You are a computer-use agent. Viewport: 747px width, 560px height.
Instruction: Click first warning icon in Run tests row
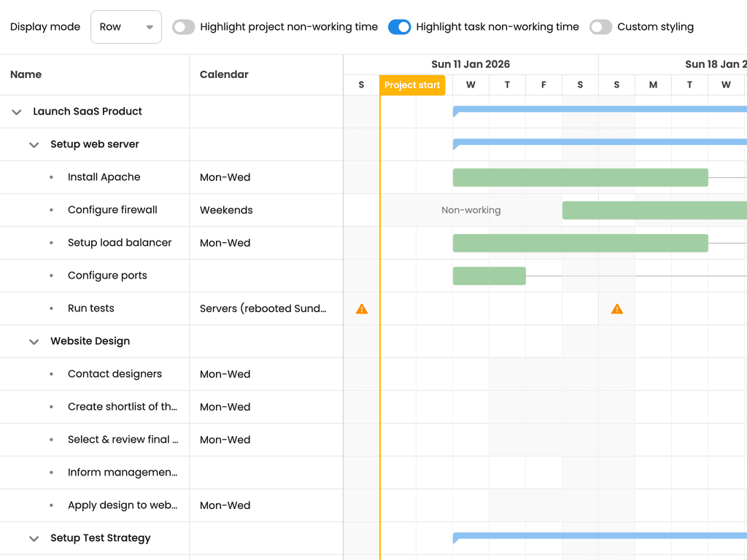pos(362,309)
